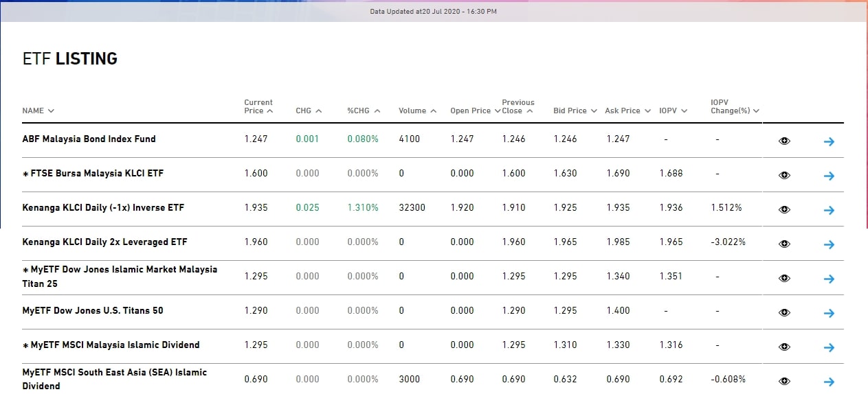Click the 0.025 CHG value
Viewport: 868px width, 394px height.
tap(307, 207)
